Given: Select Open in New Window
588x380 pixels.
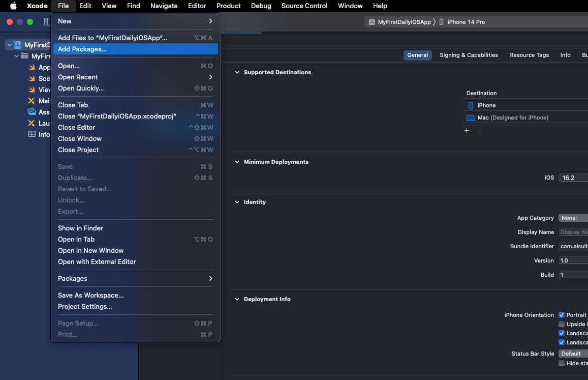Looking at the screenshot, I should [x=135, y=251].
